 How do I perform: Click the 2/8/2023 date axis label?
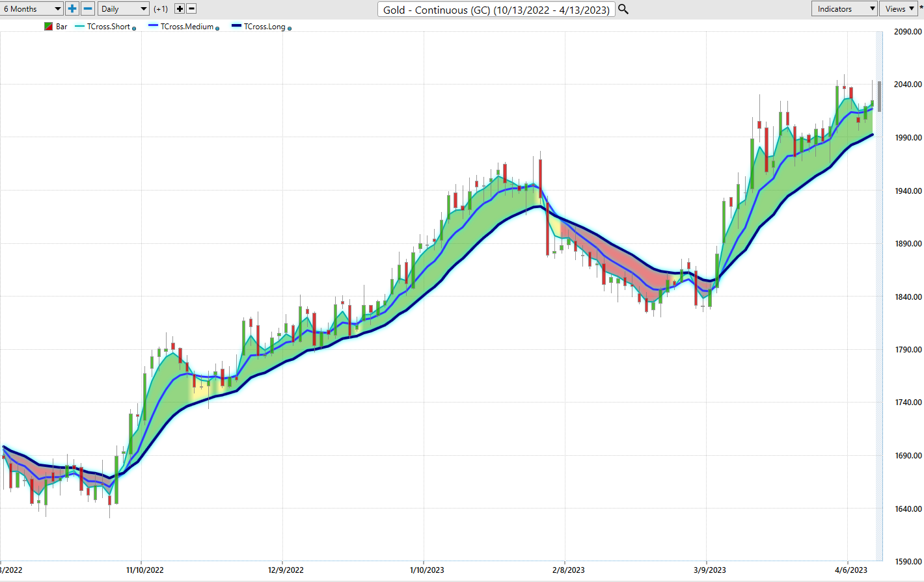[569, 570]
